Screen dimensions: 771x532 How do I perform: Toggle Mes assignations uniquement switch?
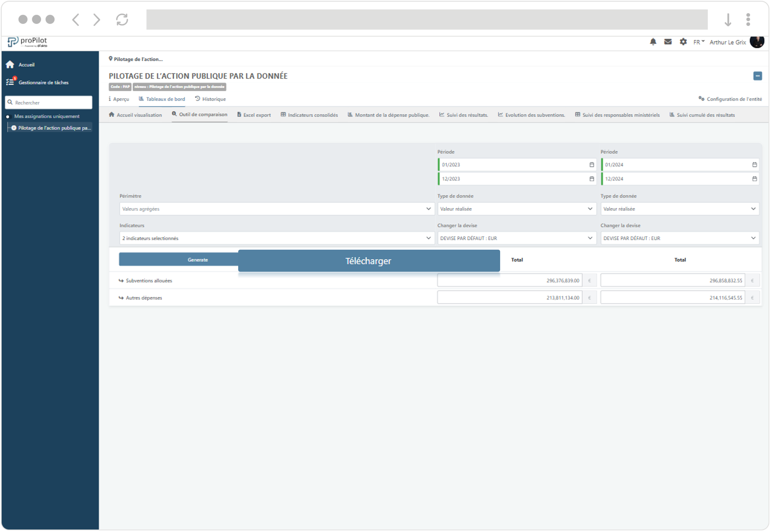tap(8, 116)
